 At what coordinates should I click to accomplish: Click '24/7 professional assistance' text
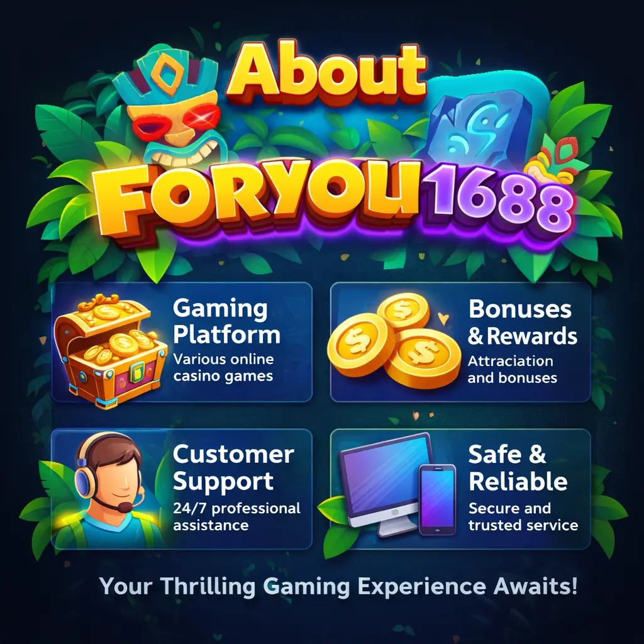point(236,517)
